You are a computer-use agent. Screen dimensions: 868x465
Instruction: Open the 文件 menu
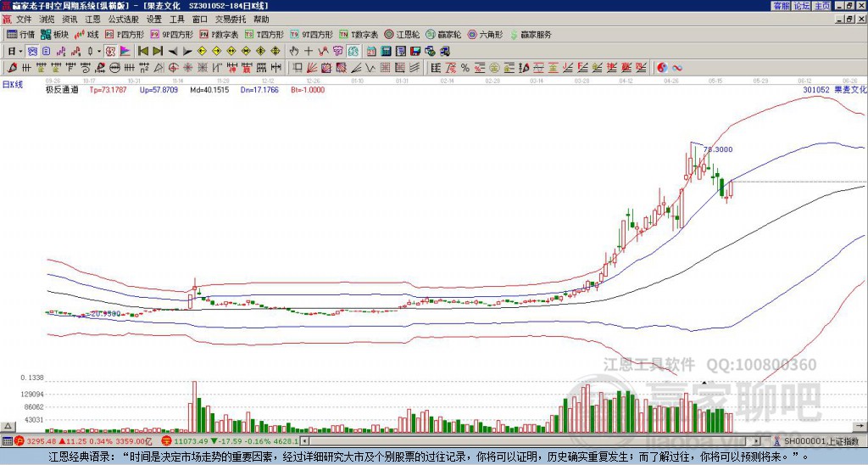[x=24, y=20]
